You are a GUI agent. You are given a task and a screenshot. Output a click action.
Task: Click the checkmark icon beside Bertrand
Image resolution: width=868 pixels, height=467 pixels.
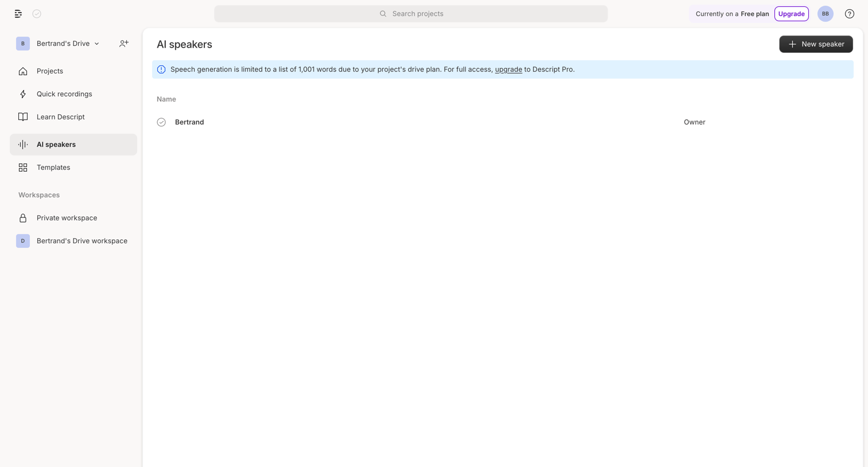coord(161,122)
